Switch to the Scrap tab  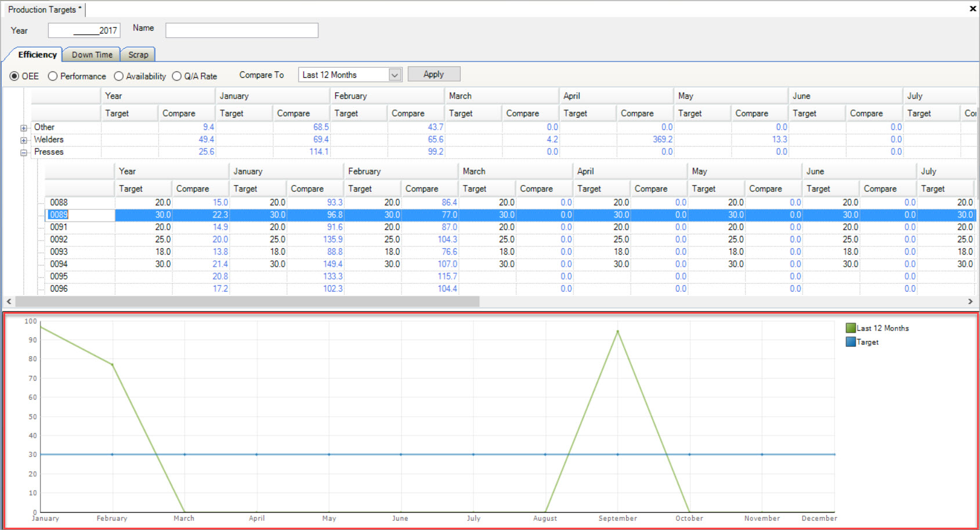pos(138,55)
